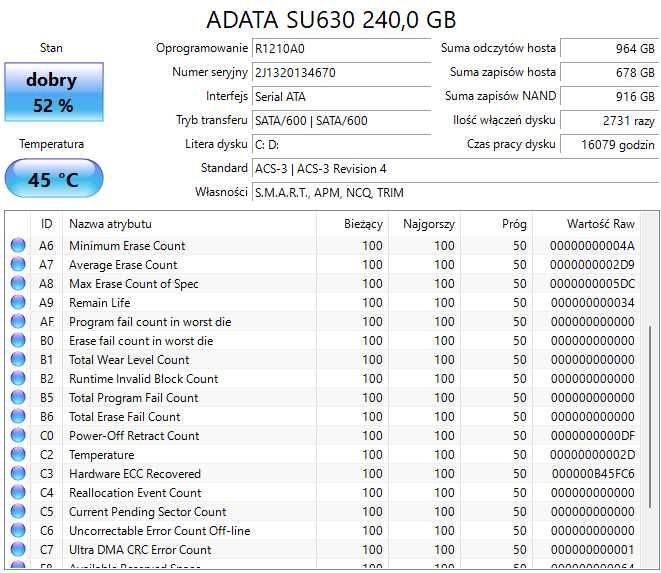Screen dimensions: 661x573
Task: Click the raw value 000000B45FC6
Action: [x=593, y=474]
